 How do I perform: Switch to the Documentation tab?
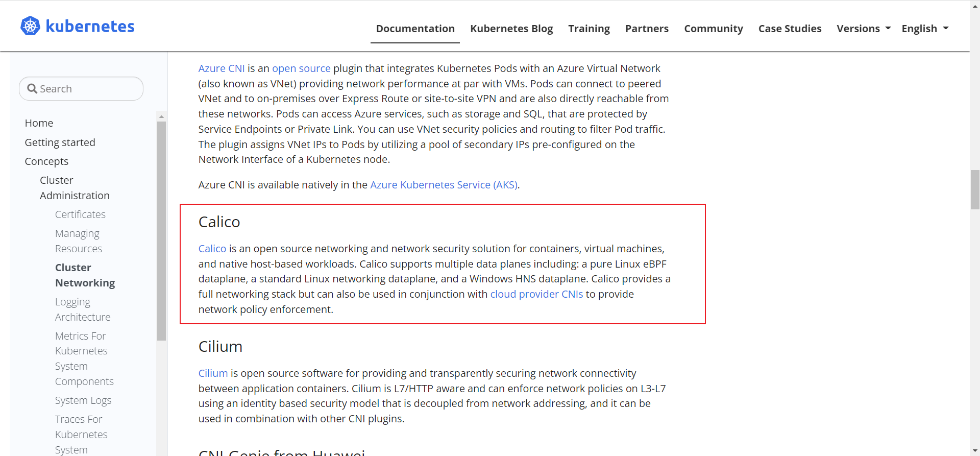point(415,29)
